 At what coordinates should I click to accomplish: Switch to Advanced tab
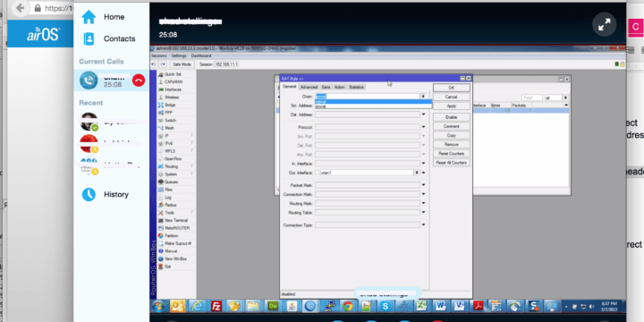pos(309,87)
